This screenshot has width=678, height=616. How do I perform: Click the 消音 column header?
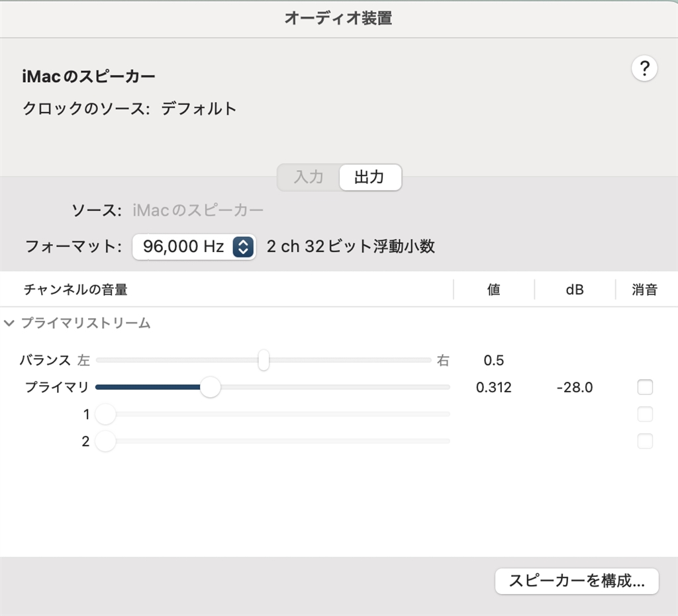point(644,290)
